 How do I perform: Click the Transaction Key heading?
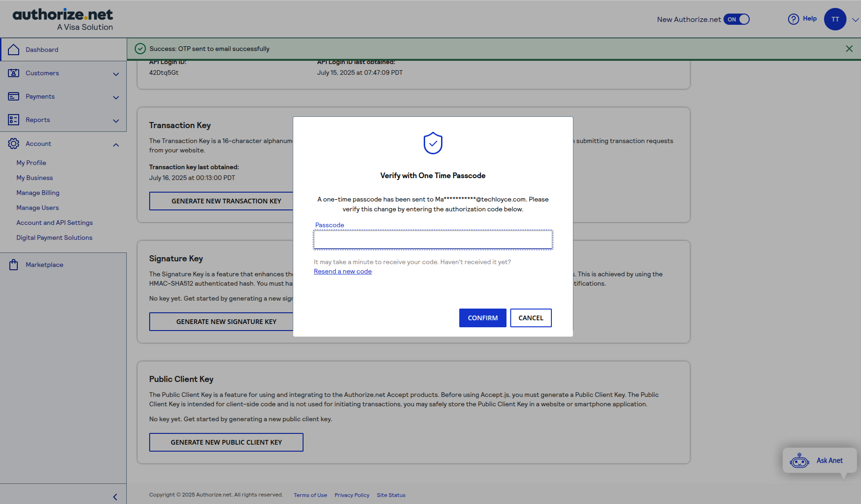180,125
